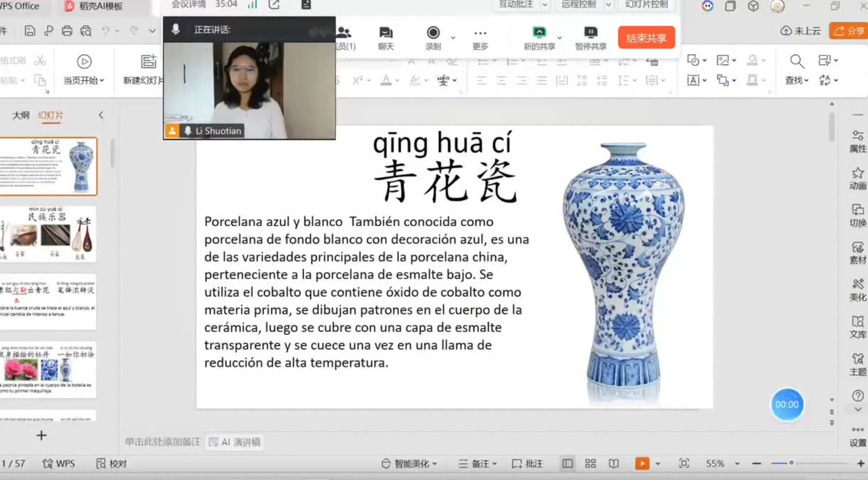
Task: Click the 录制 record icon
Action: (433, 32)
